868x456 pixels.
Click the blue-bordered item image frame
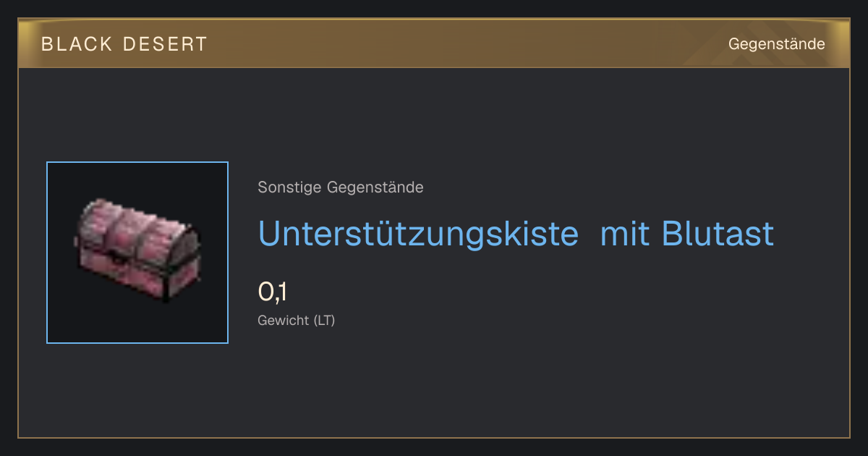[137, 253]
